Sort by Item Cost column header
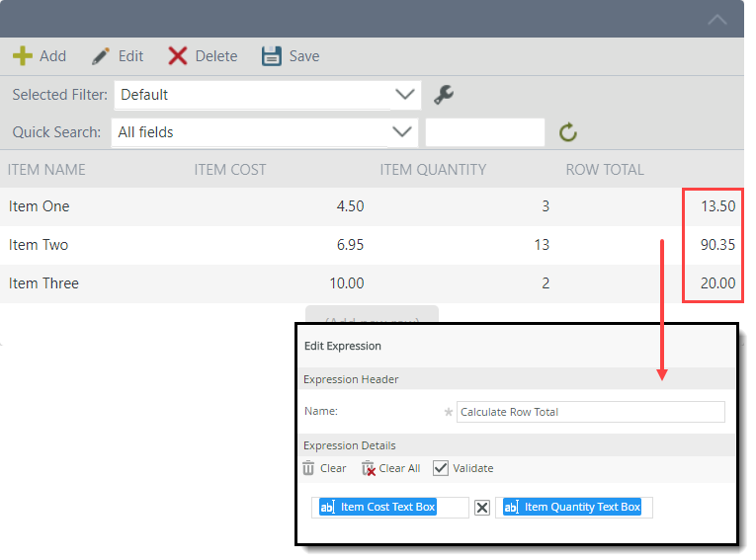Image resolution: width=756 pixels, height=560 pixels. coord(230,170)
